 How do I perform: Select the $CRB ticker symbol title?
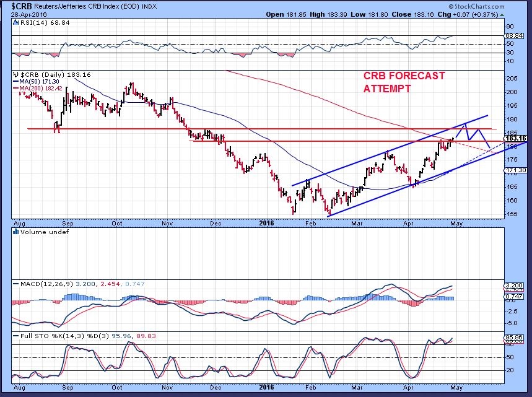[x=22, y=6]
